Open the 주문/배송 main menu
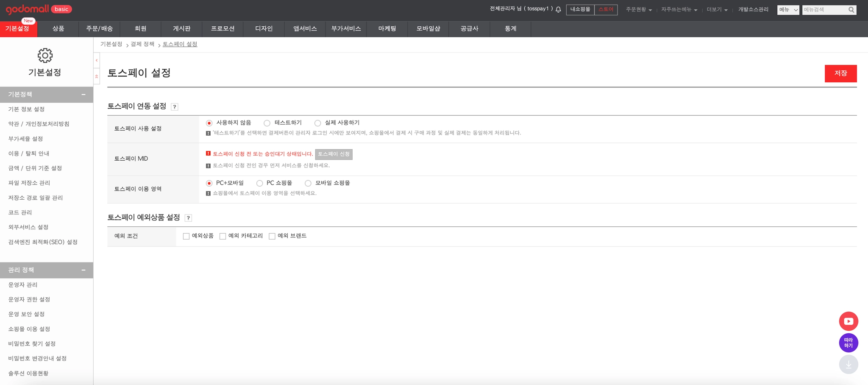 (x=100, y=29)
